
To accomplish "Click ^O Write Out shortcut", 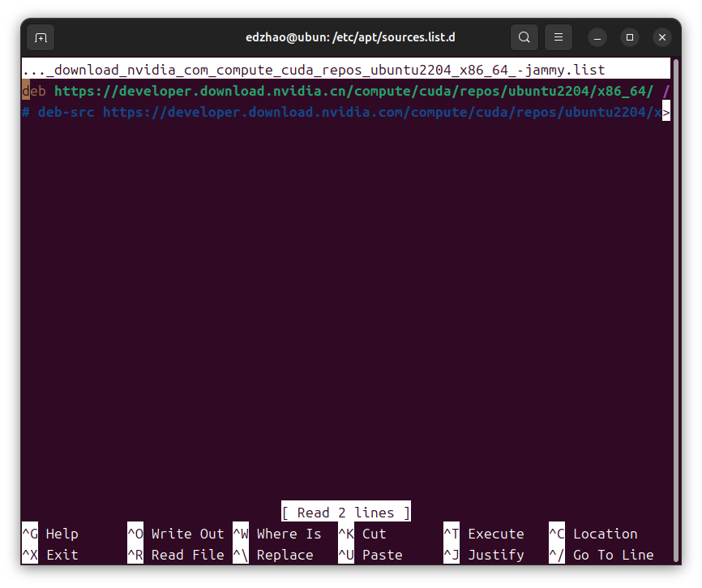I will pos(175,534).
